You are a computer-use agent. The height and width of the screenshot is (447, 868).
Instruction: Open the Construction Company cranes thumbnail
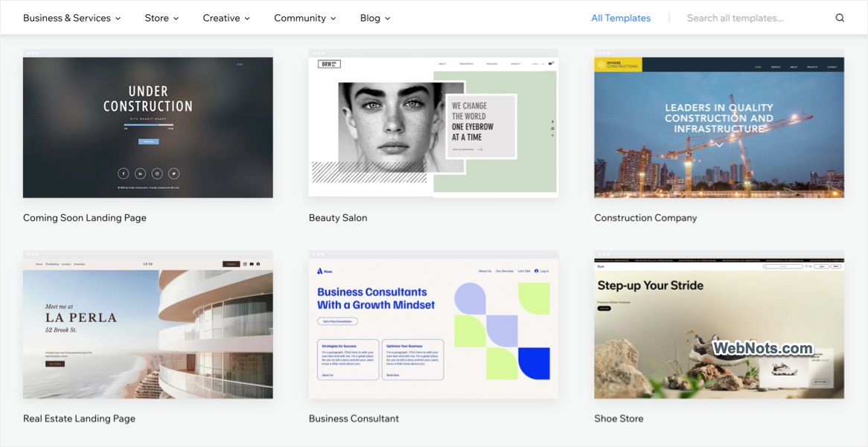(x=719, y=126)
